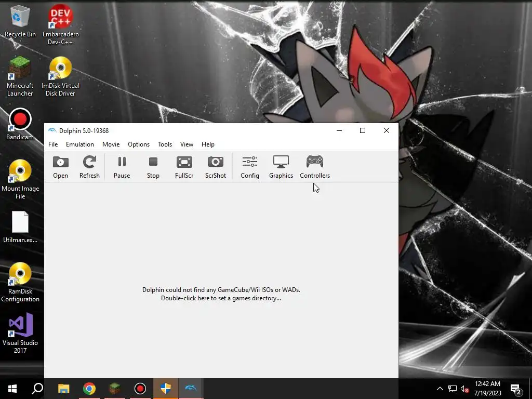Open the Emulation menu

click(x=79, y=144)
